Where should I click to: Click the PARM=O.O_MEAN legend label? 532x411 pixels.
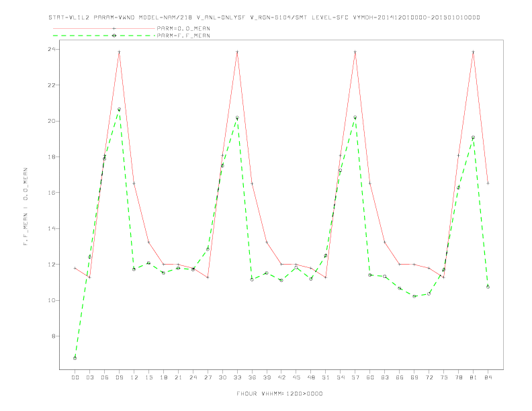183,28
